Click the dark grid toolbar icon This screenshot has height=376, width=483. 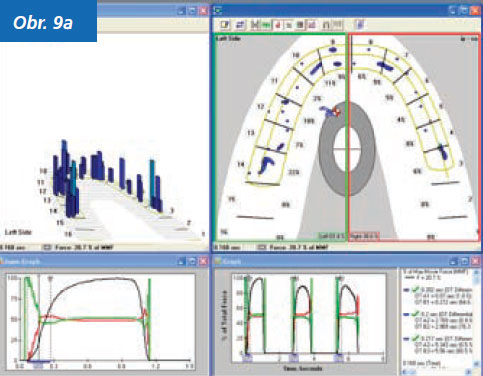[x=300, y=25]
